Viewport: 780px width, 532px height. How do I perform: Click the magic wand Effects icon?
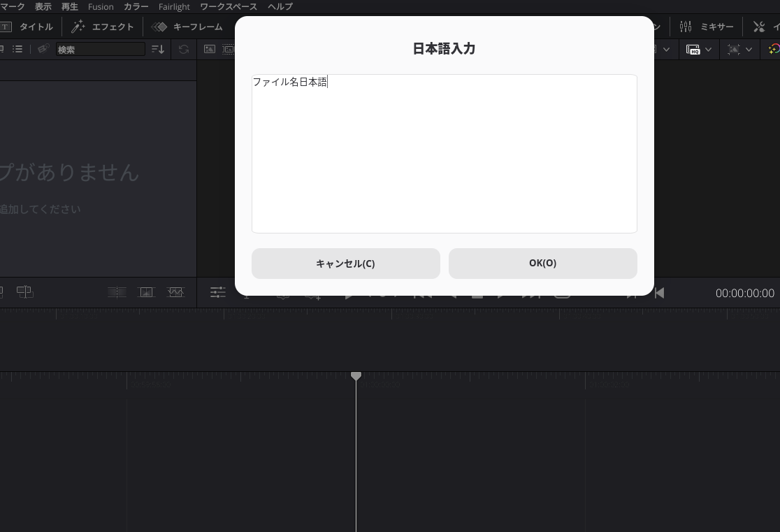coord(78,27)
